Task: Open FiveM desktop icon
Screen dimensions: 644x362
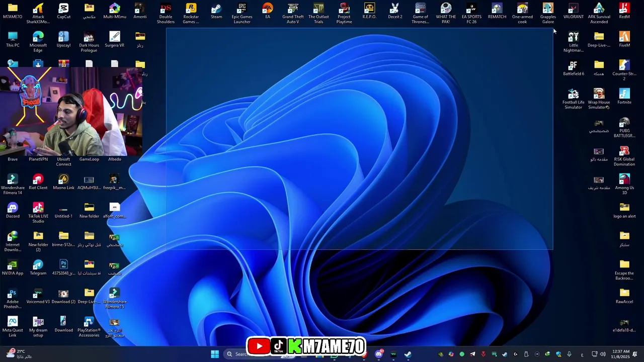Action: pyautogui.click(x=624, y=40)
